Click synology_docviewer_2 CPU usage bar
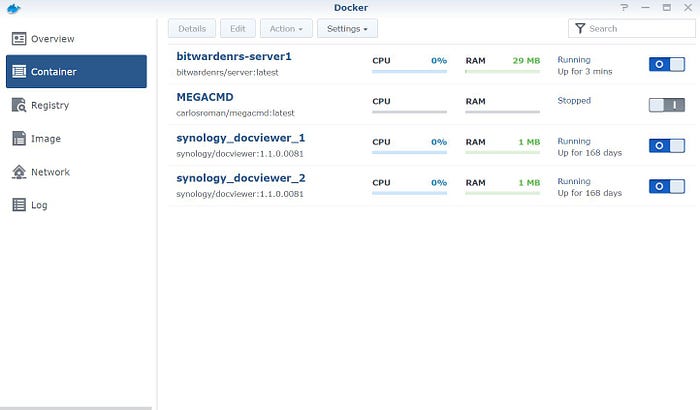 pyautogui.click(x=409, y=193)
